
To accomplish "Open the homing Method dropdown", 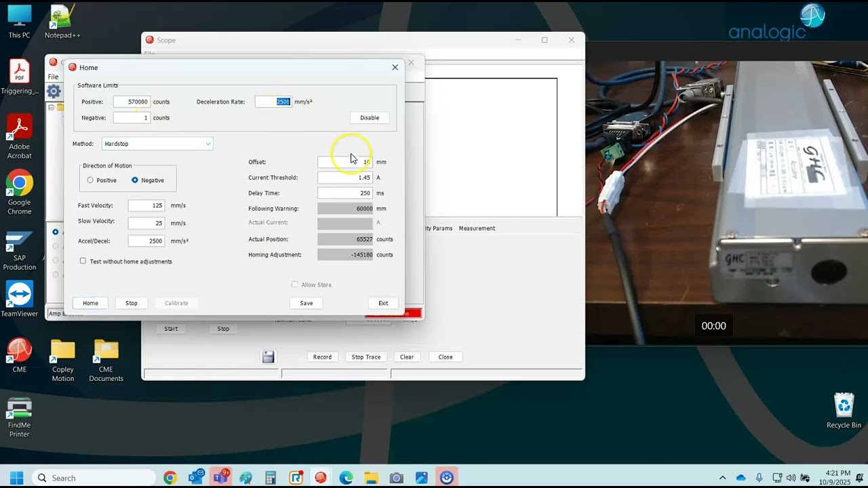I will (157, 144).
